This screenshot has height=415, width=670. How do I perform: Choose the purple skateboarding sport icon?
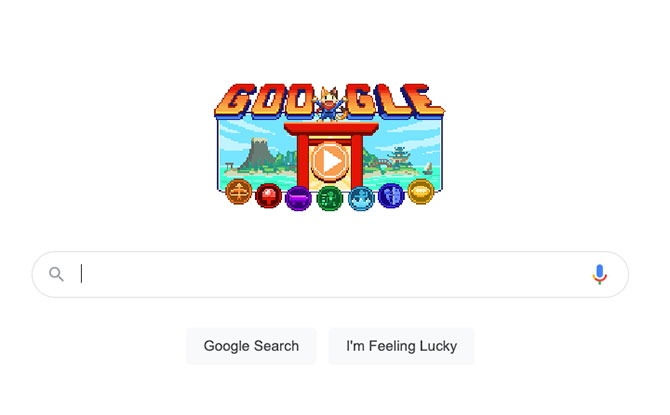(298, 199)
